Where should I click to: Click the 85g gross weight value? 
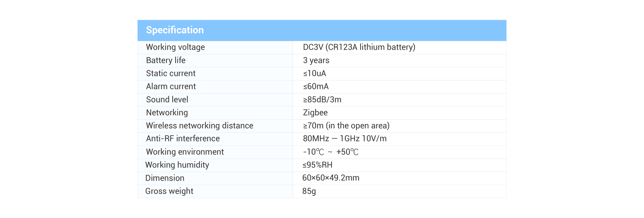(309, 191)
